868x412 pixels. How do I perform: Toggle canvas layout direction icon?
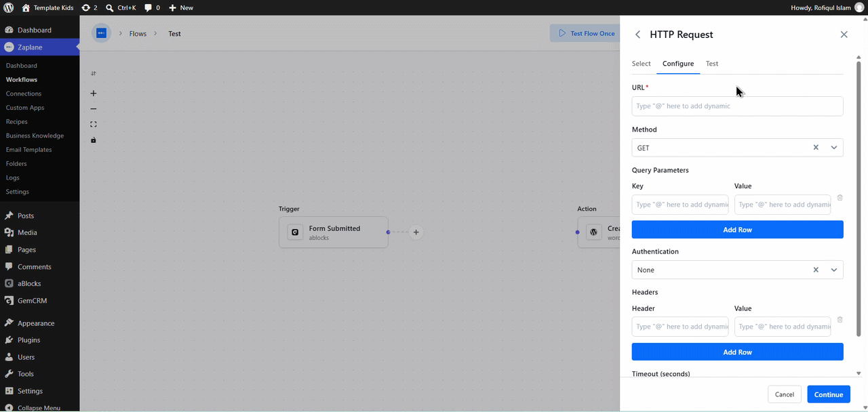94,73
